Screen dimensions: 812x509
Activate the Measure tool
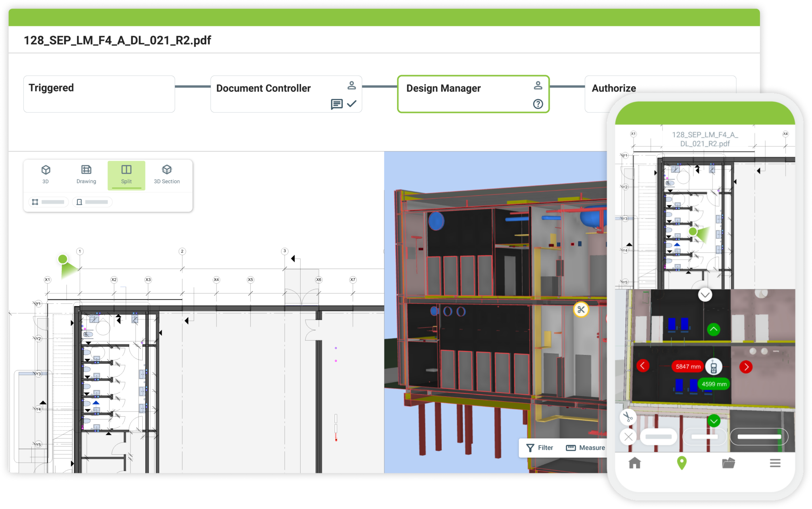(x=585, y=448)
